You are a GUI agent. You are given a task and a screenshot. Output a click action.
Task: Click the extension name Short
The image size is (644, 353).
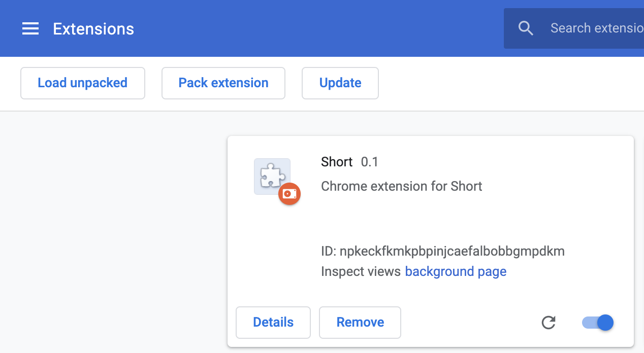click(x=337, y=162)
